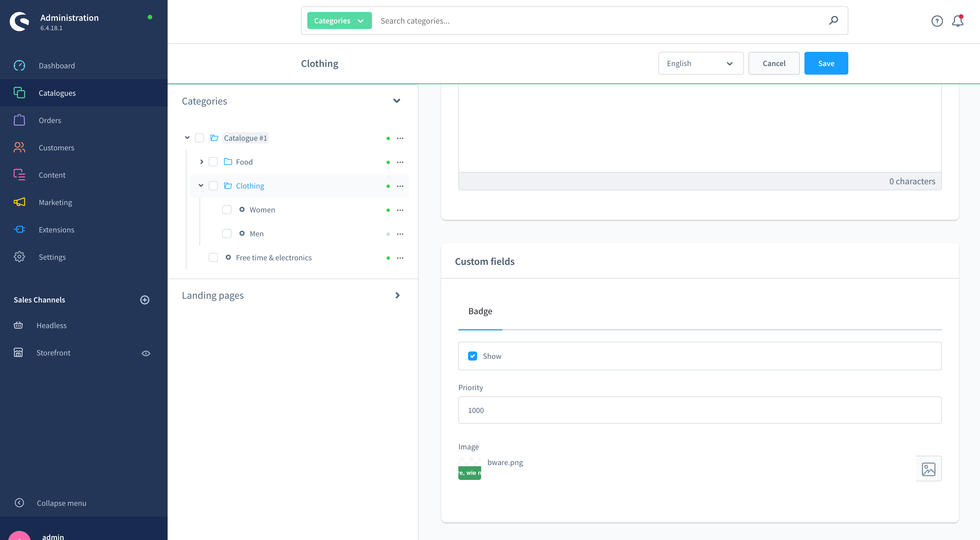Screen dimensions: 980x540
Task: Select Men category in tree
Action: pos(257,234)
